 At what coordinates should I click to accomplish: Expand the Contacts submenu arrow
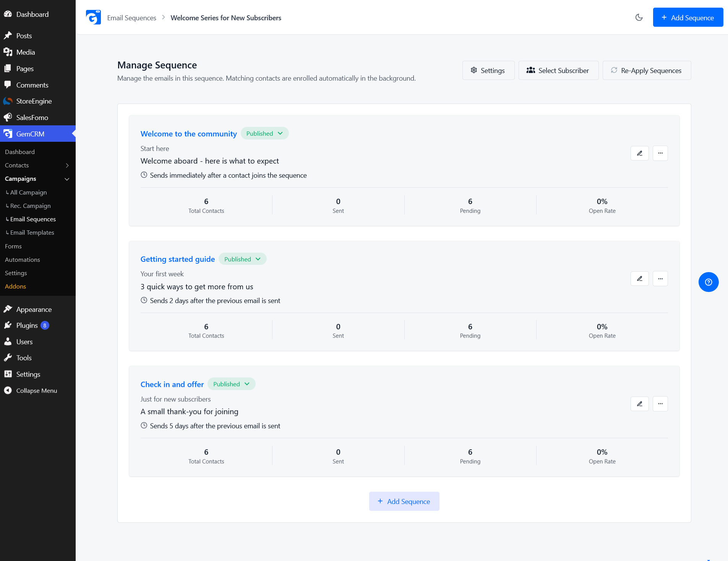(67, 165)
